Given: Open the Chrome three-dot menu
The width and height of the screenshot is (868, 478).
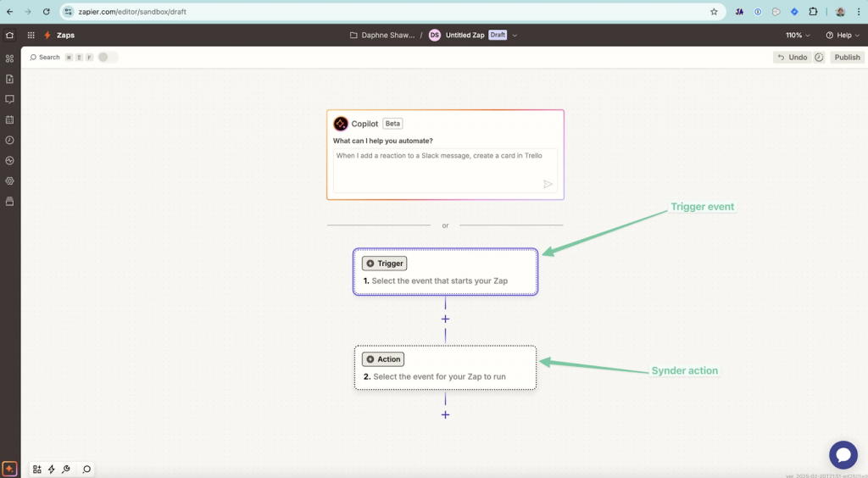Looking at the screenshot, I should [859, 12].
